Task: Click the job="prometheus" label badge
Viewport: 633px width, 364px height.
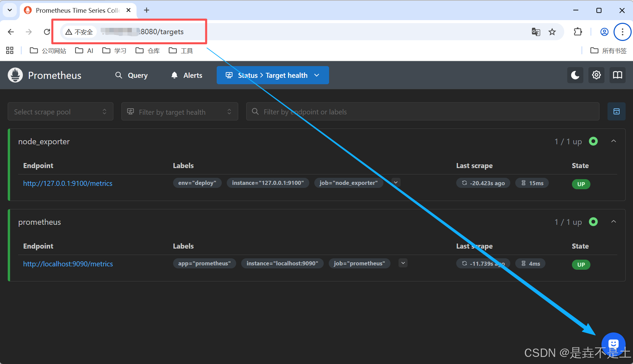Action: pyautogui.click(x=359, y=263)
